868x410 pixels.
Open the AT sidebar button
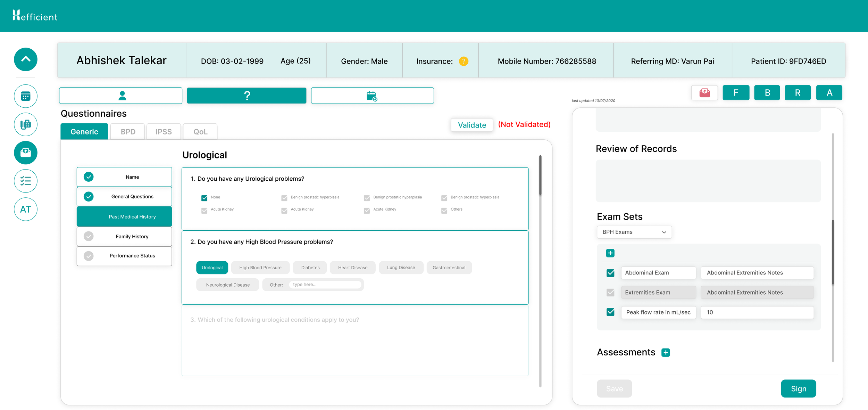click(26, 209)
